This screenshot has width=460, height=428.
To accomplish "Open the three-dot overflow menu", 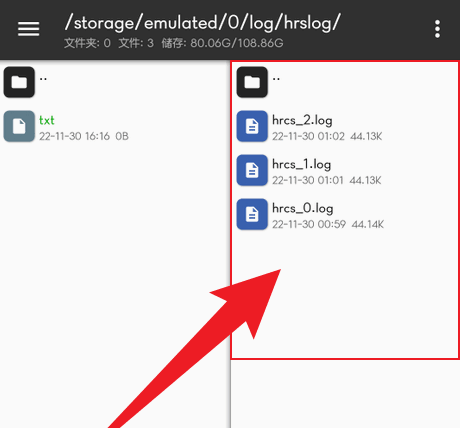I will pos(437,29).
